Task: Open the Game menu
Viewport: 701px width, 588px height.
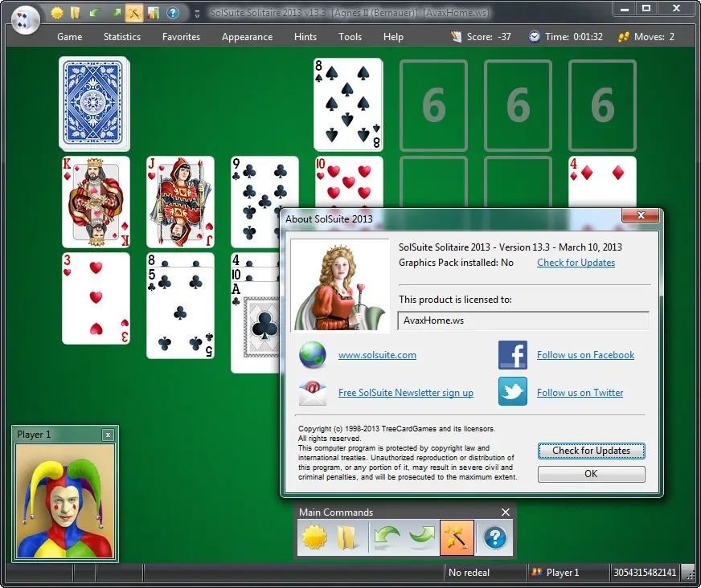Action: [x=69, y=37]
